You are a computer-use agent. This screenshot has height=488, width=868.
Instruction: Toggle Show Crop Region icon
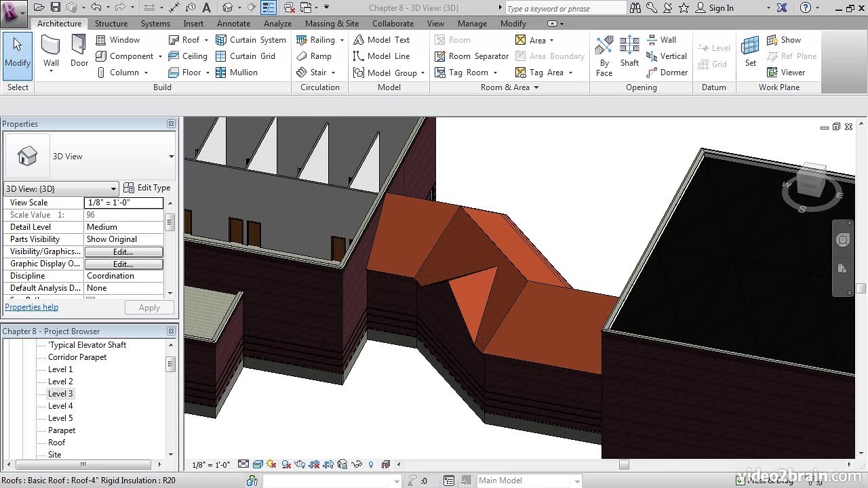[328, 464]
